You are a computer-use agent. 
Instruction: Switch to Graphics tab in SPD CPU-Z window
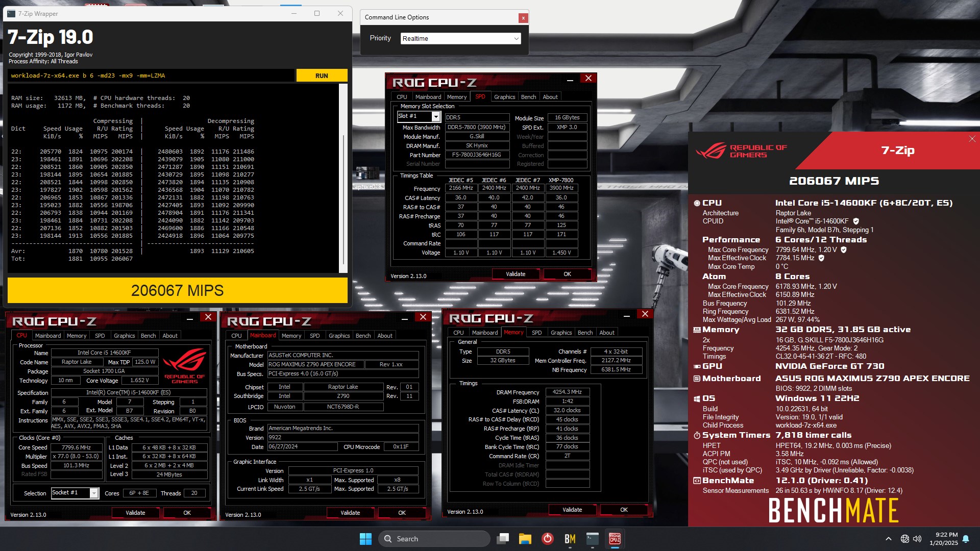tap(504, 97)
